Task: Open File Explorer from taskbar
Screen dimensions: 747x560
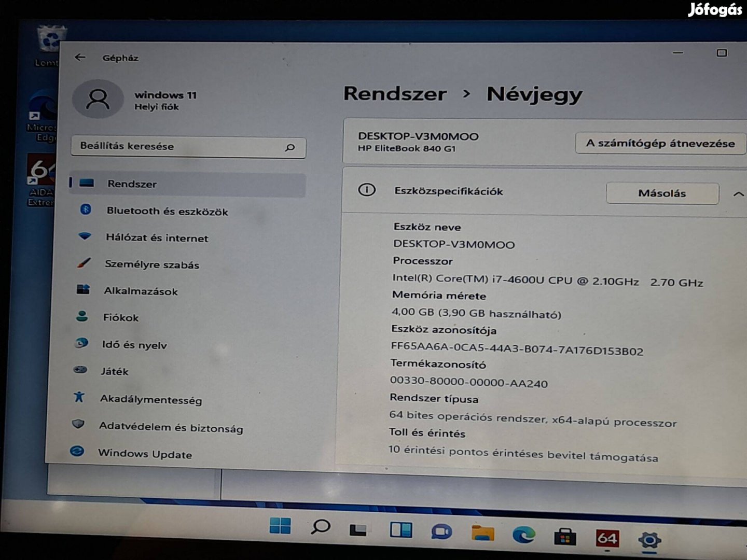Action: (x=482, y=533)
